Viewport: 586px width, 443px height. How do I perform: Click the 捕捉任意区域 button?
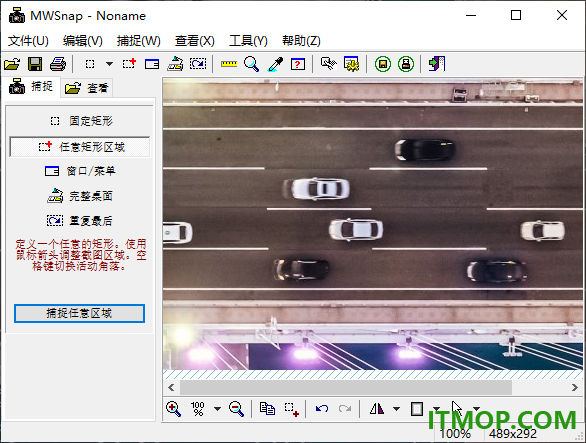(x=79, y=313)
